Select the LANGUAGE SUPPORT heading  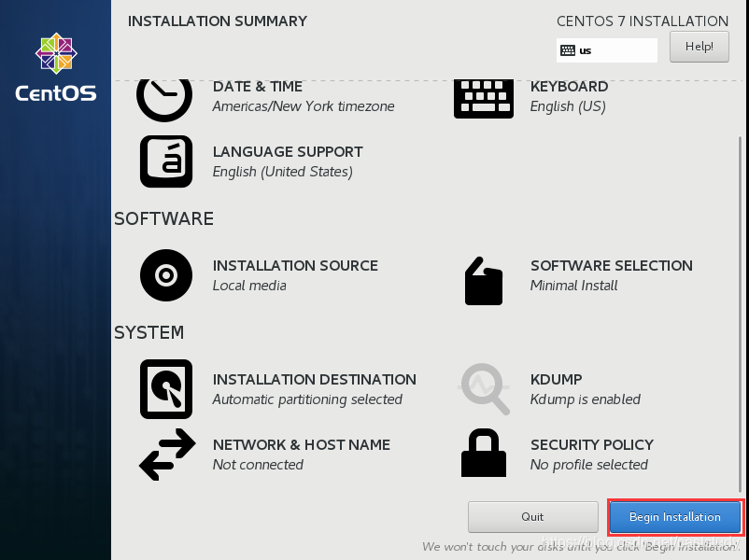coord(288,152)
